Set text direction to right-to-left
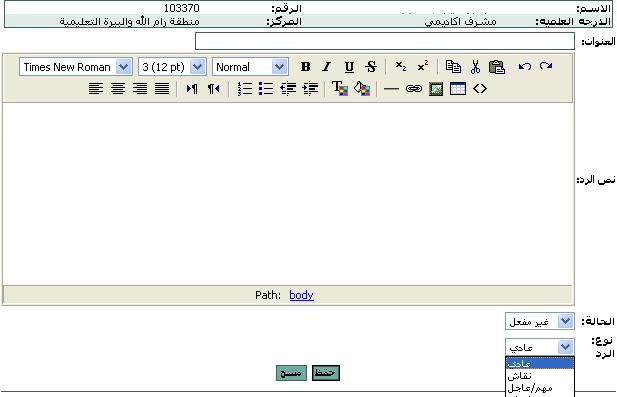 [x=214, y=89]
